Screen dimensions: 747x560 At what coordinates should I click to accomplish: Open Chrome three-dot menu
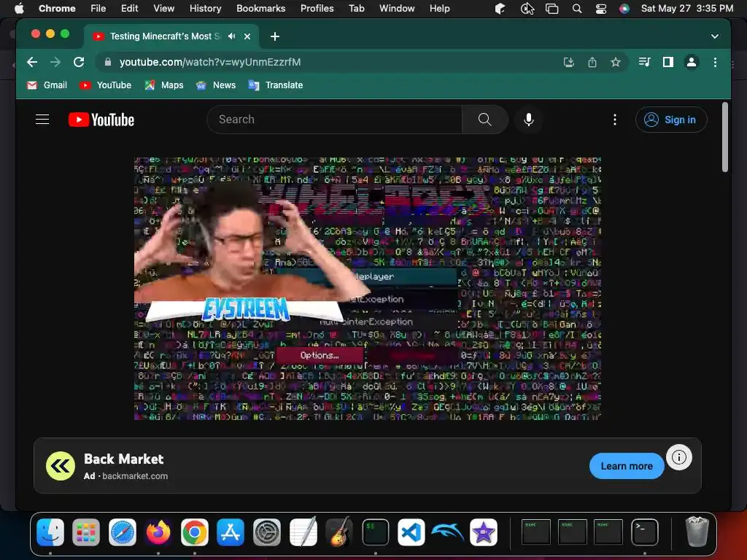click(x=715, y=62)
